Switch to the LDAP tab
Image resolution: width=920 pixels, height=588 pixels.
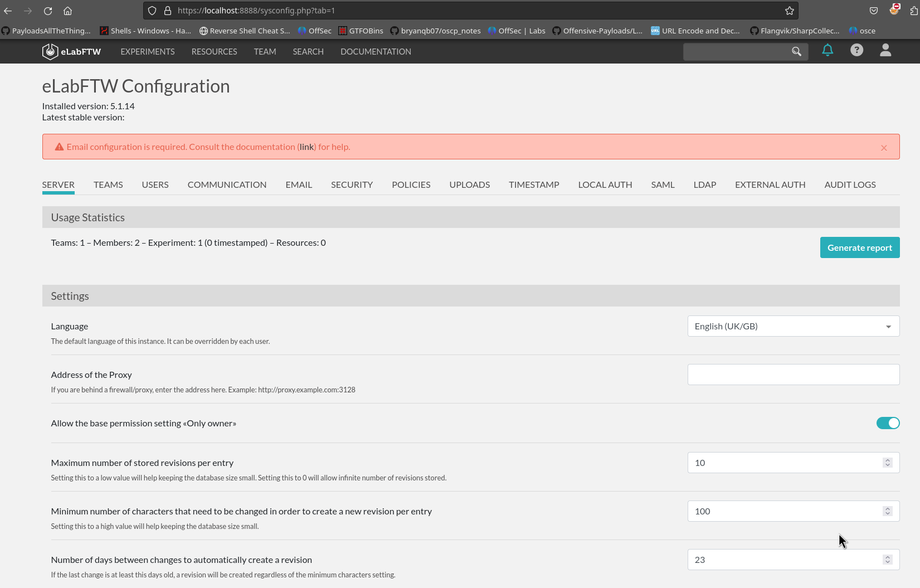(704, 184)
